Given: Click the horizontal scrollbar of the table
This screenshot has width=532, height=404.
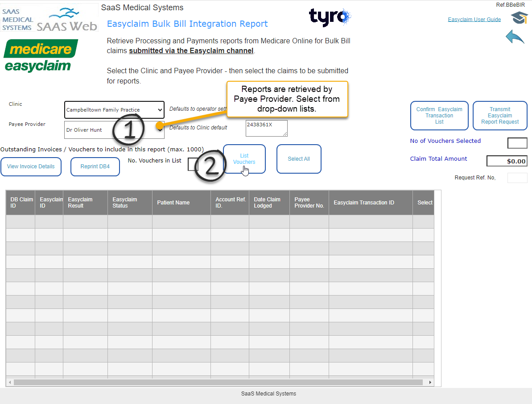Looking at the screenshot, I should coord(218,382).
